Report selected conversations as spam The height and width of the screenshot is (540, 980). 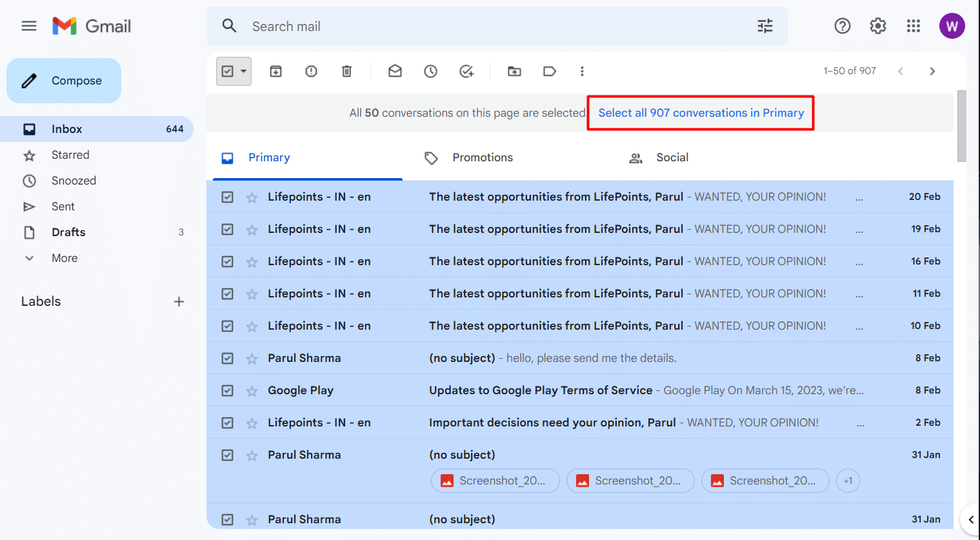coord(311,71)
